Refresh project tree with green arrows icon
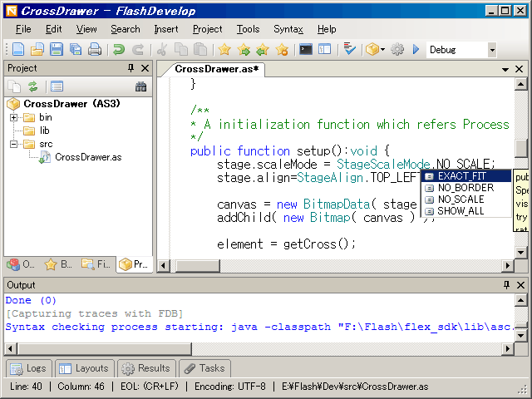532x399 pixels. 33,86
